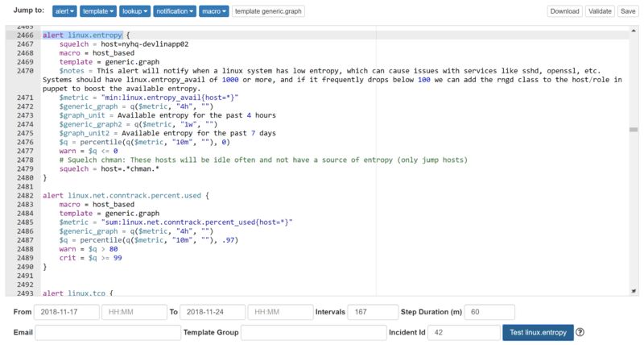Save the configuration

(627, 11)
